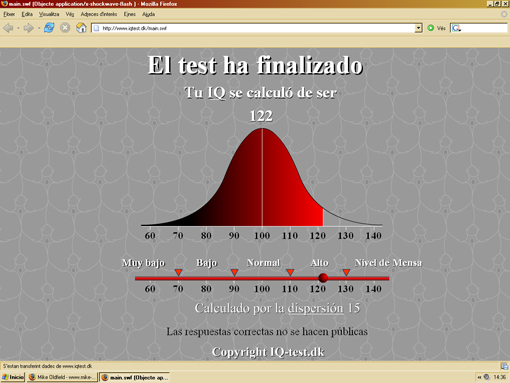This screenshot has height=383, width=510.
Task: Click the Firefox throbber icon
Action: pyautogui.click(x=504, y=14)
